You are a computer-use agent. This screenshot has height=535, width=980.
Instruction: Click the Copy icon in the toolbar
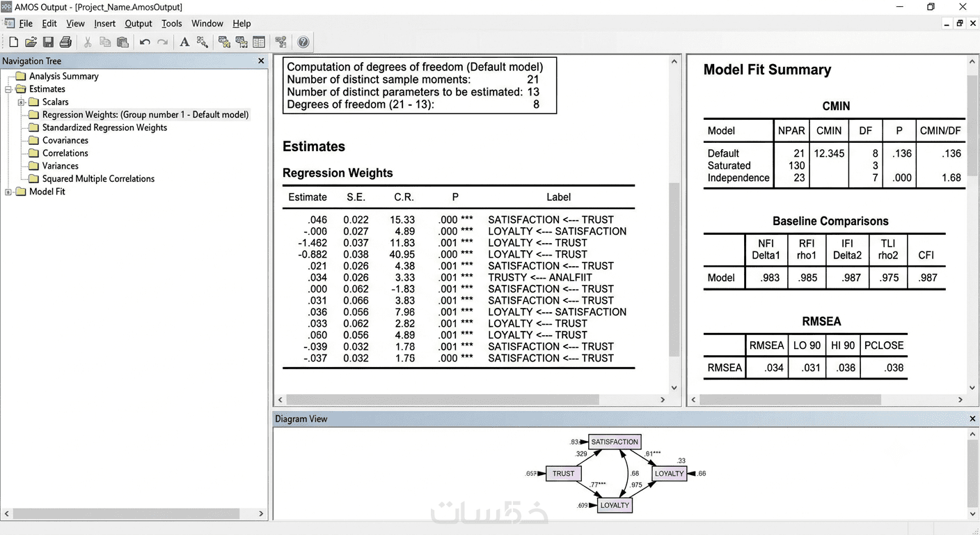105,42
